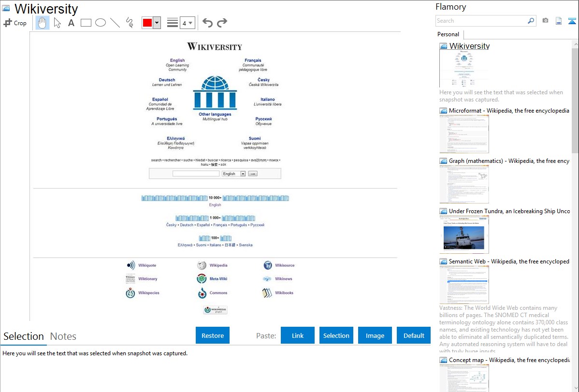Click the Deutsch language link
Screen dimensions: 579x392
167,80
